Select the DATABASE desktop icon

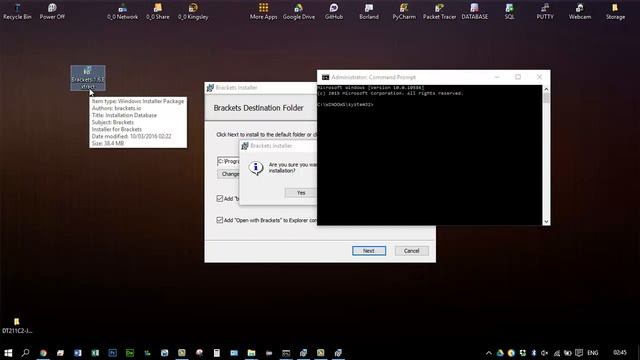coord(475,11)
